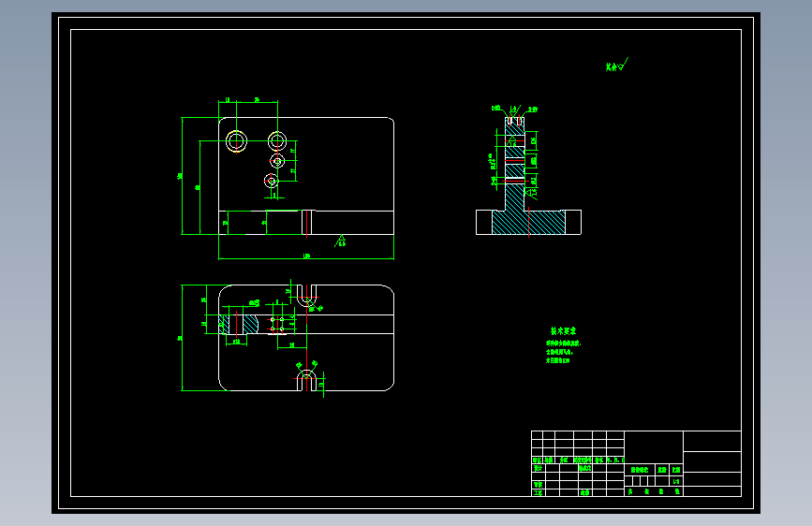The image size is (812, 526).
Task: Click the second line of the technical requirements
Action: pos(559,352)
